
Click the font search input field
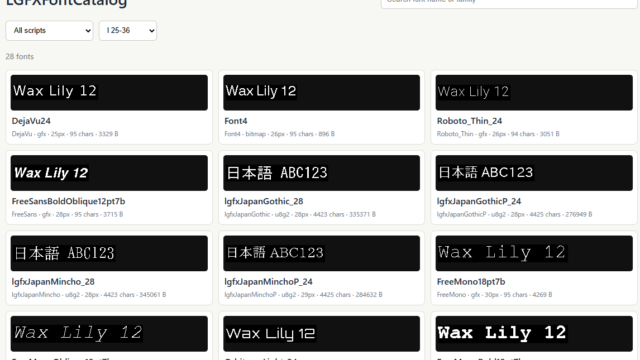click(x=509, y=3)
